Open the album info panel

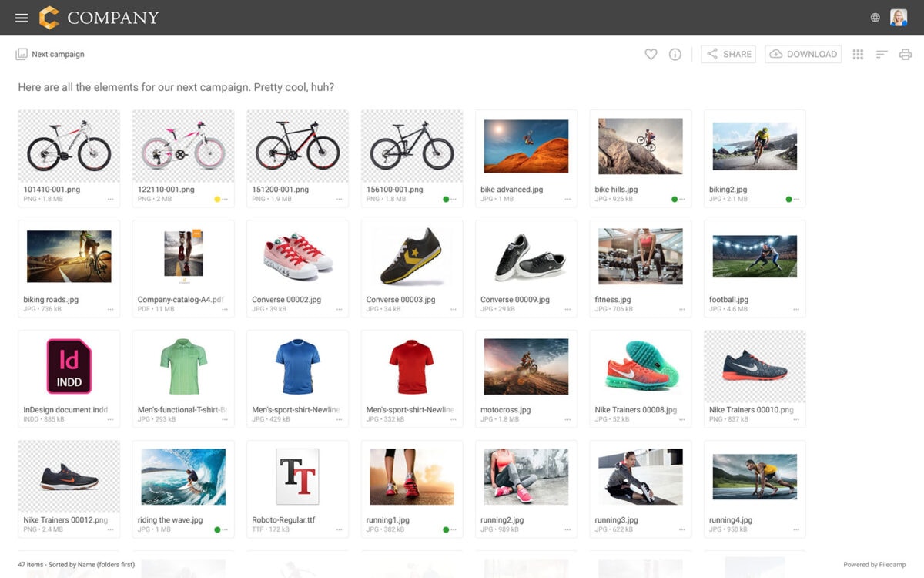[x=675, y=54]
